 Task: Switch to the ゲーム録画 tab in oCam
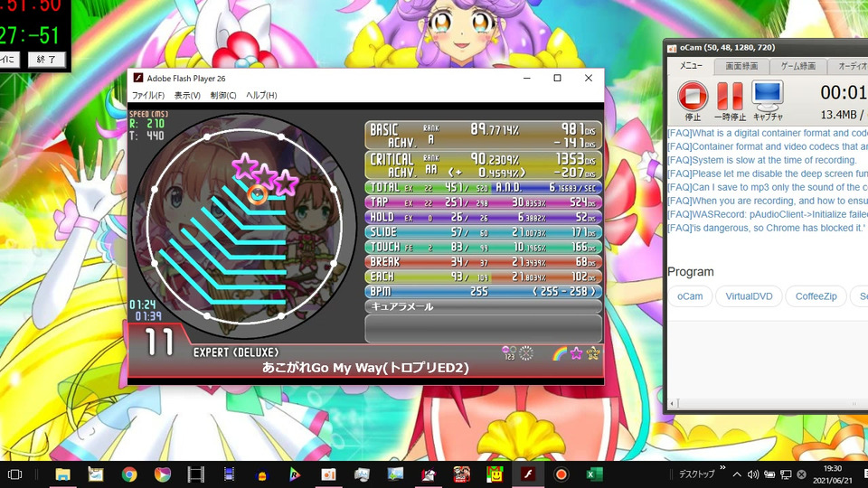797,66
